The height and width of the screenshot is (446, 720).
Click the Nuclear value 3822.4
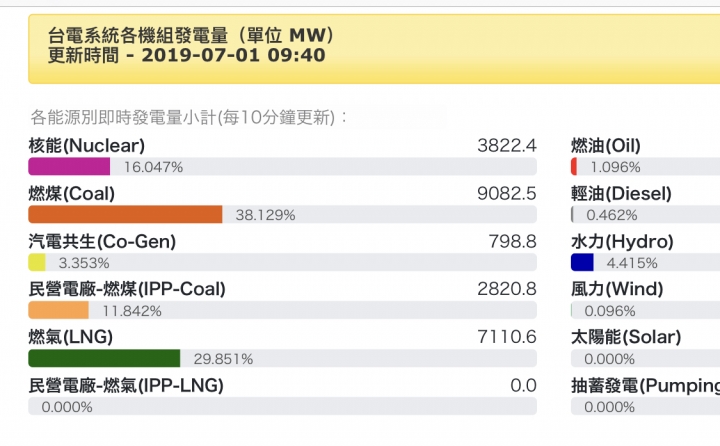pos(507,146)
